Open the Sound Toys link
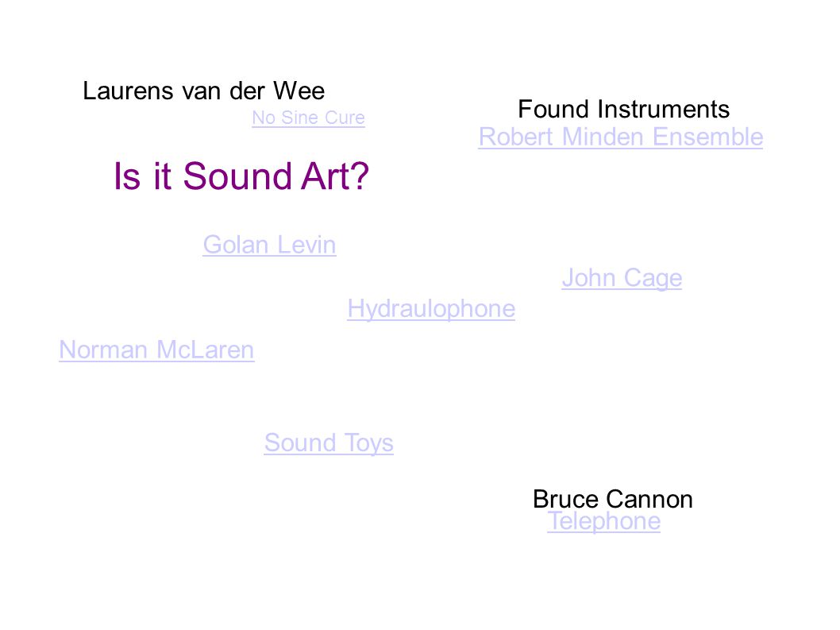840x630 pixels. [329, 443]
